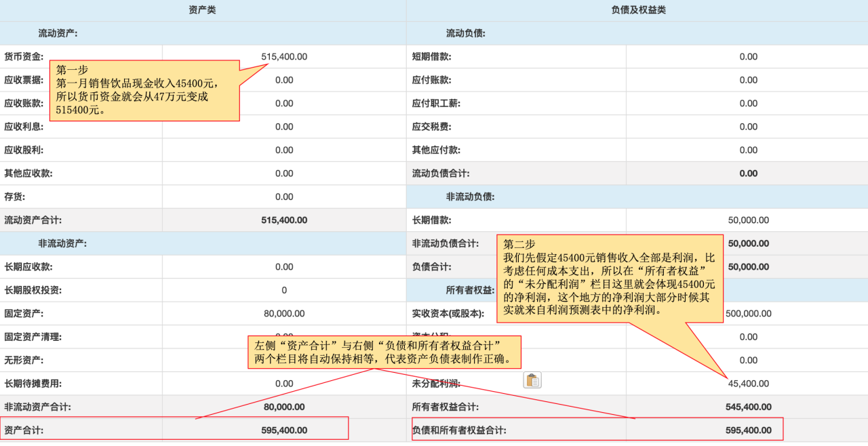Viewport: 868px width, 446px height.
Task: Select the 未分配利润 value 45,400.00
Action: [748, 384]
